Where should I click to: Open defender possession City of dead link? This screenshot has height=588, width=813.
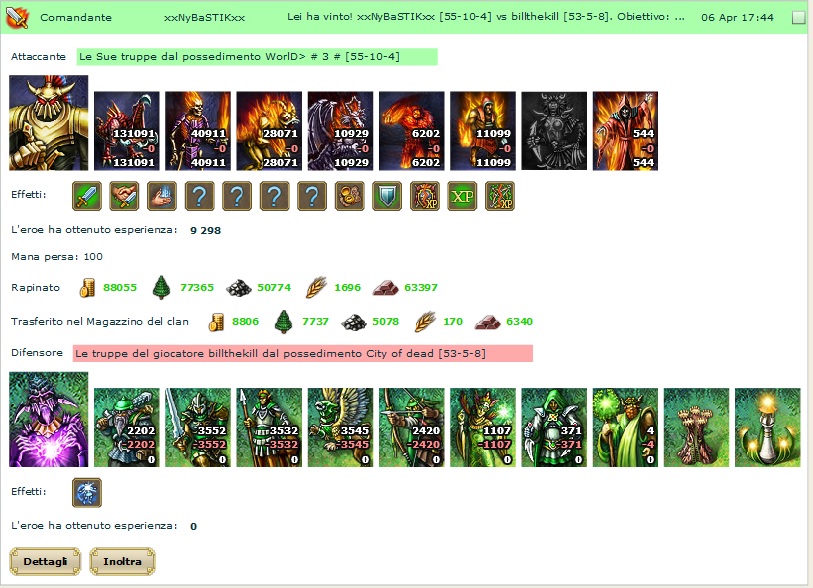pos(303,354)
